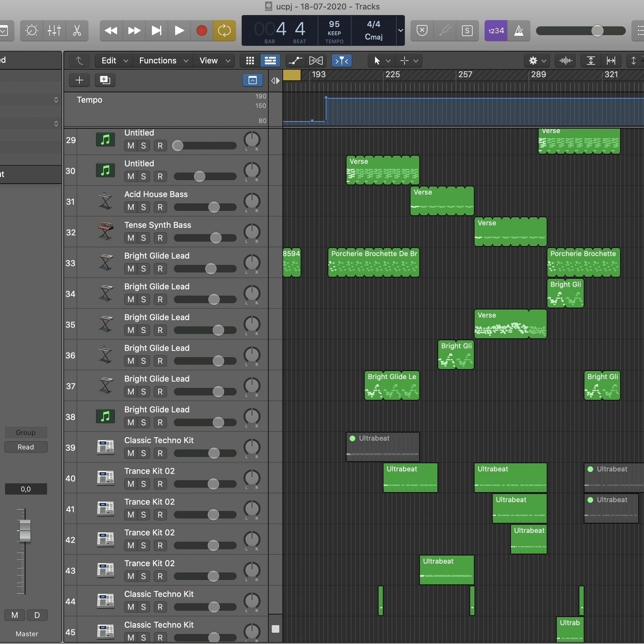This screenshot has width=644, height=644.
Task: Click the Read automation mode button
Action: click(26, 447)
